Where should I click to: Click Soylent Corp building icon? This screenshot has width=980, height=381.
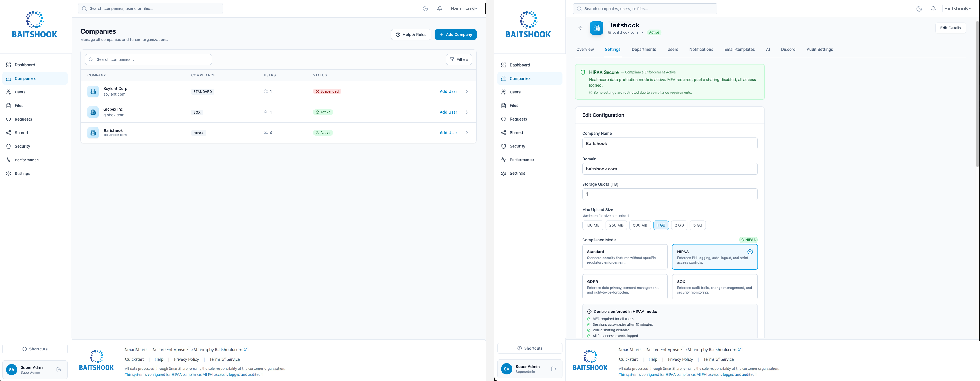93,91
